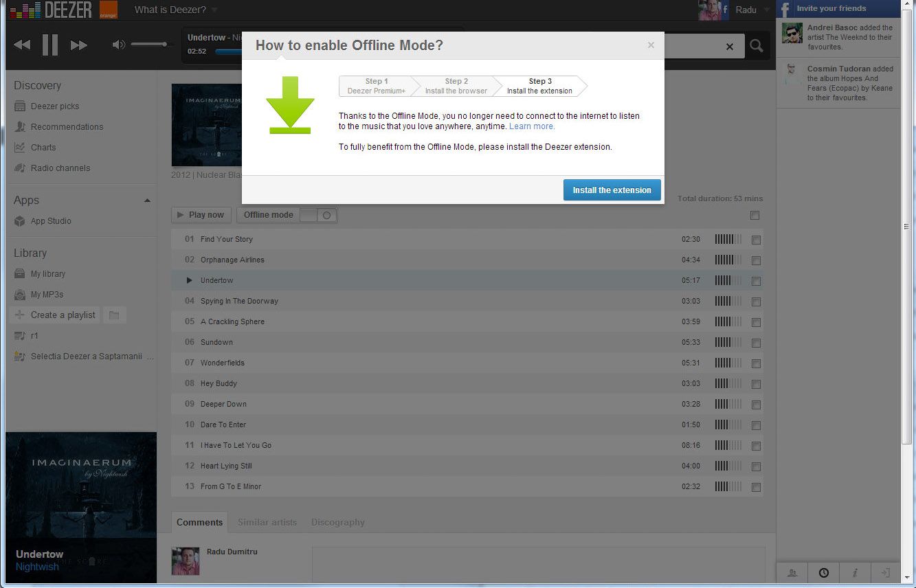Image resolution: width=916 pixels, height=588 pixels.
Task: Click Install the extension button
Action: (612, 190)
